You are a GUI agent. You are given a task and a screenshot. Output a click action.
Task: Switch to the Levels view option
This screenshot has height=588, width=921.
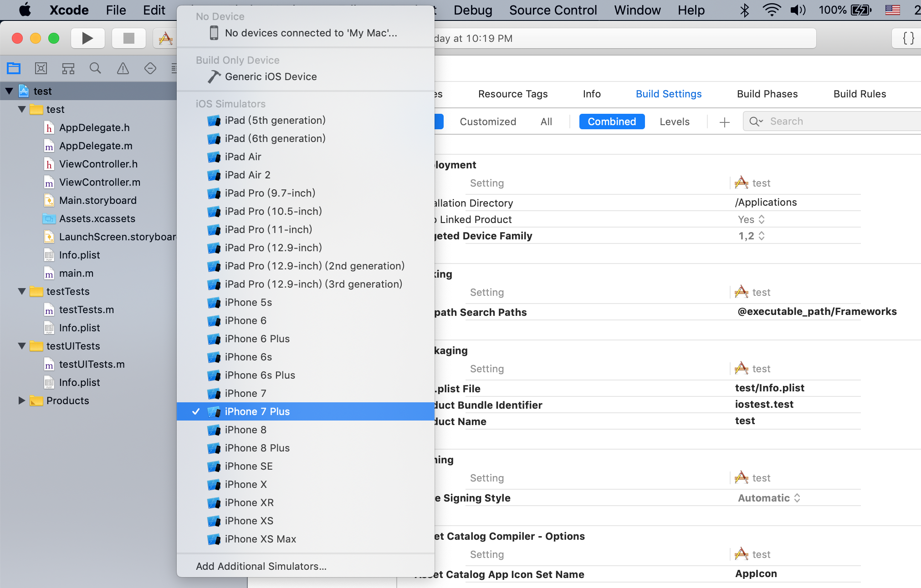674,122
